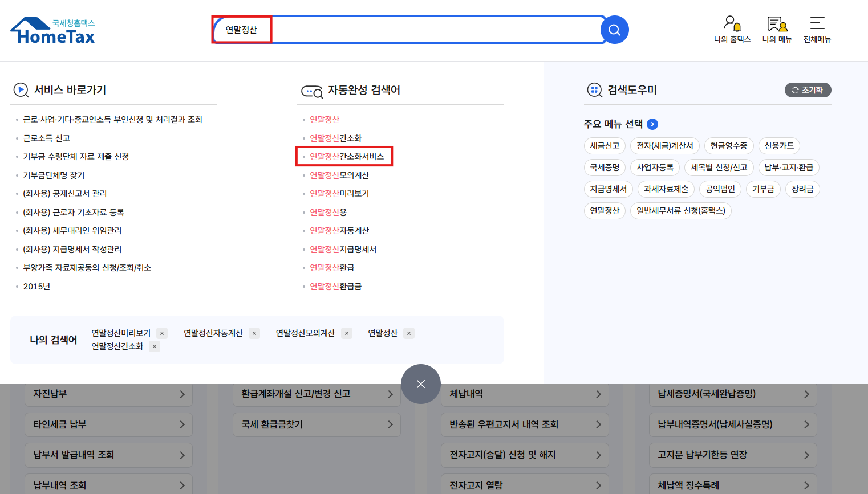The width and height of the screenshot is (868, 494).
Task: Select the 신용카드 tag in 검색도우미
Action: (x=779, y=145)
